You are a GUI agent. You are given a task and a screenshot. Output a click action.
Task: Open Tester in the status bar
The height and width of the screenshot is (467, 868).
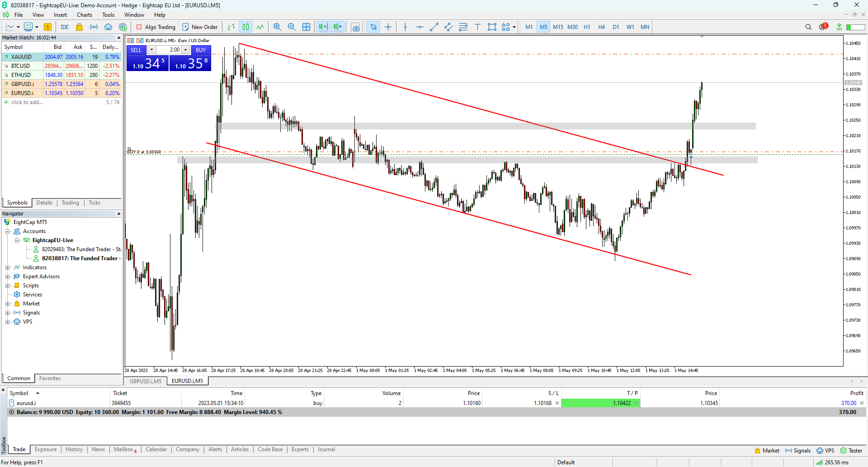click(x=851, y=450)
